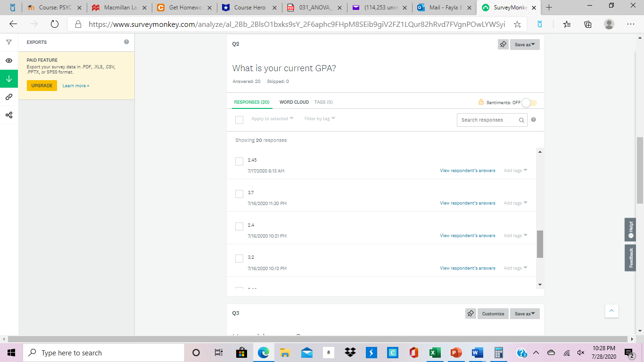Open Add tags for response 2.4
Screen dimensions: 644x362
pyautogui.click(x=515, y=236)
